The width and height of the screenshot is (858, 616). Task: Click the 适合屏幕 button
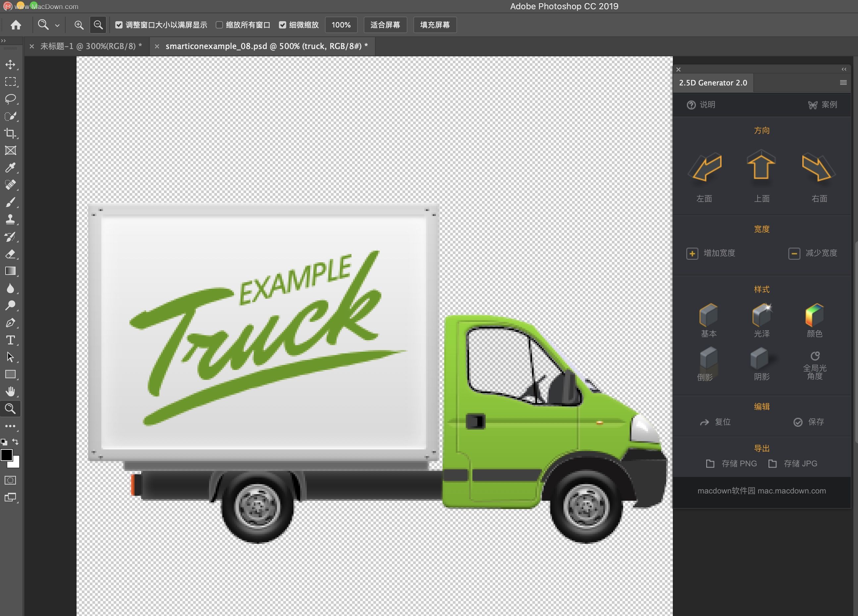(385, 25)
